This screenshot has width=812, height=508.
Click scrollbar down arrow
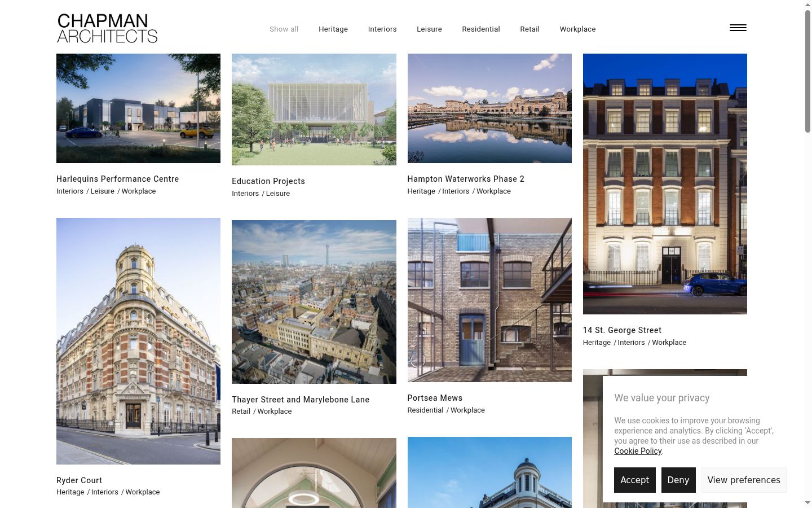coord(807,503)
